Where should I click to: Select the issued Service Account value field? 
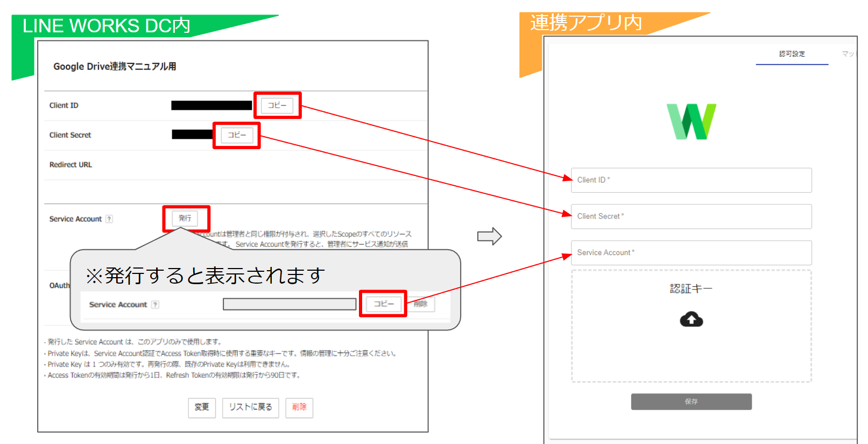tap(290, 304)
